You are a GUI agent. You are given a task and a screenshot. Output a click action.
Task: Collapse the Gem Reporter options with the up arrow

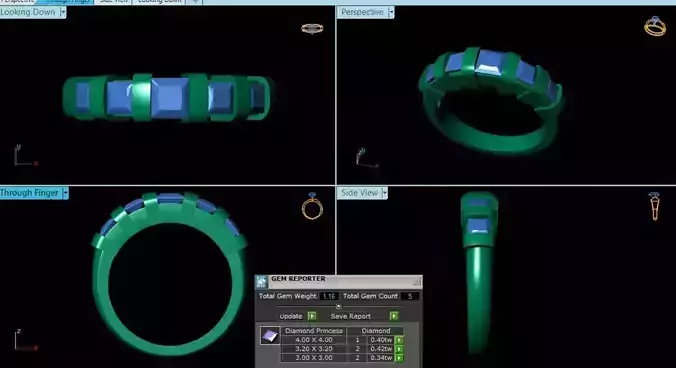[x=338, y=306]
